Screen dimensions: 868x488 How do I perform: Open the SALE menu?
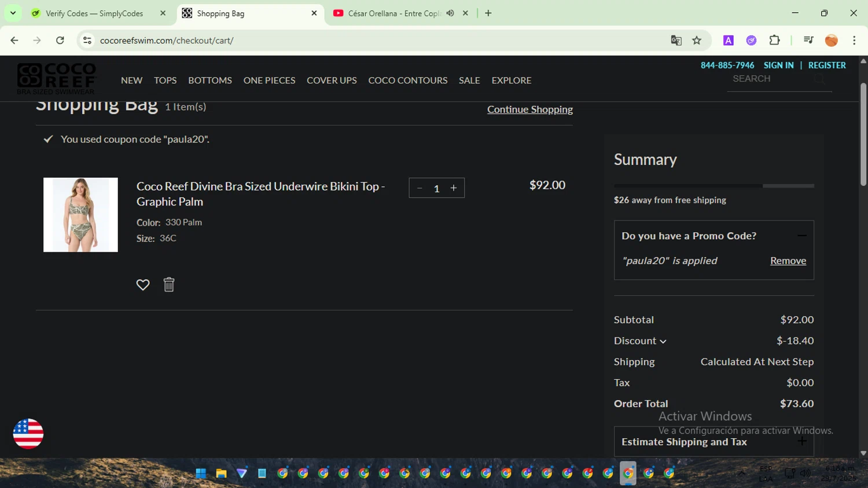[x=469, y=80]
